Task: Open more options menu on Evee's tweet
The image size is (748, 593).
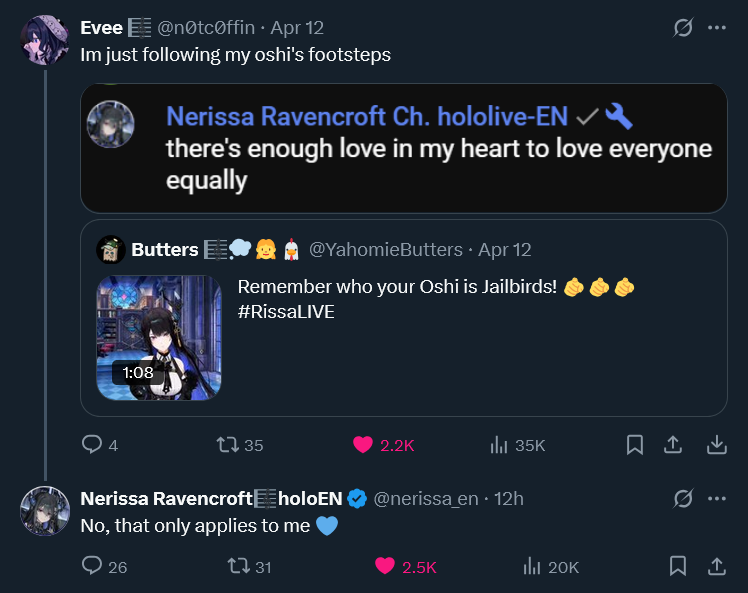Action: (717, 28)
